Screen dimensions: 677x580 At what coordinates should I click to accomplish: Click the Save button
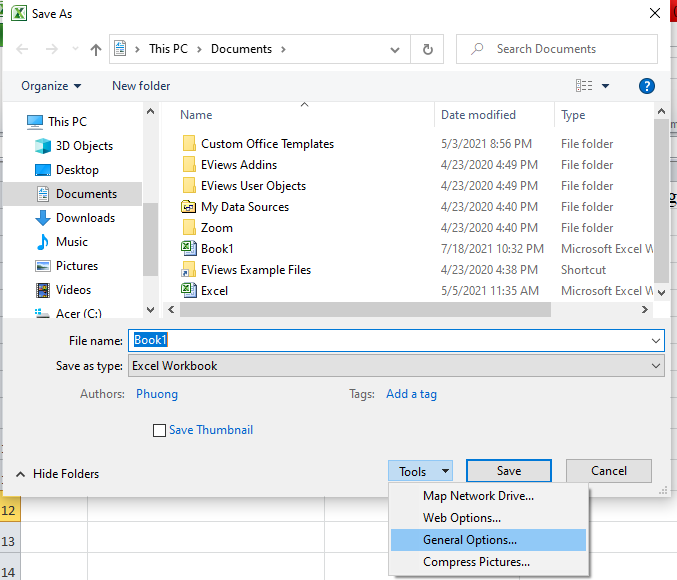(509, 471)
